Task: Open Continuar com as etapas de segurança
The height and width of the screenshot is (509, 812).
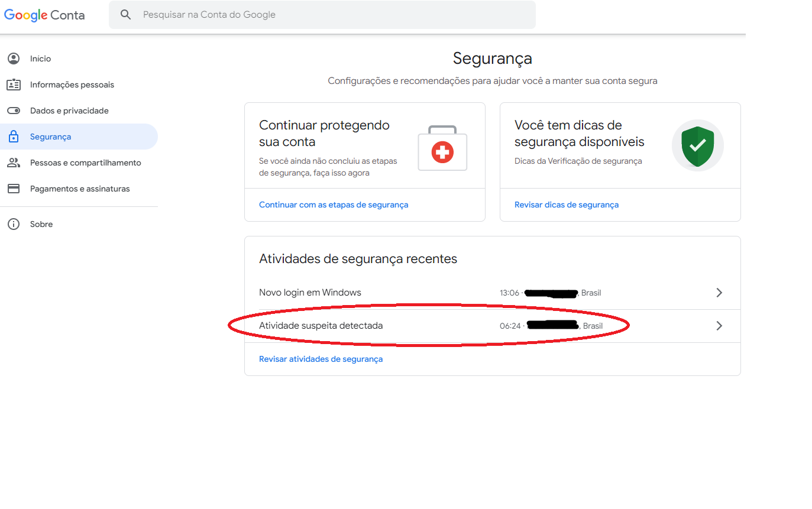Action: [x=334, y=205]
